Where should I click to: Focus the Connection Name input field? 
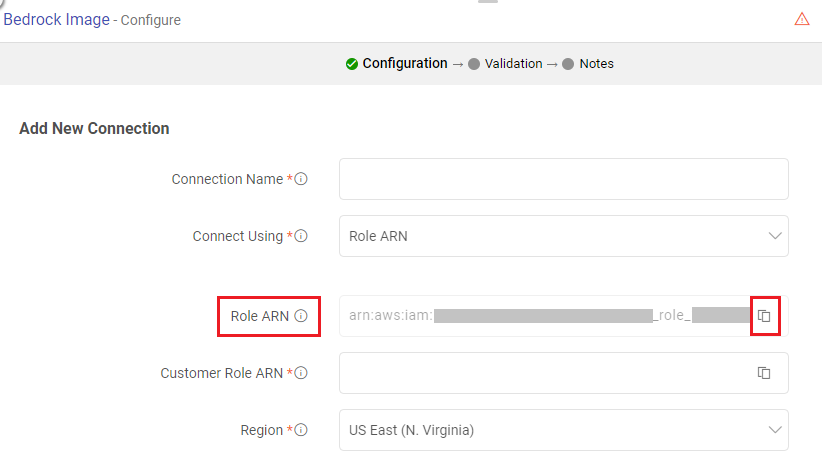tap(563, 179)
